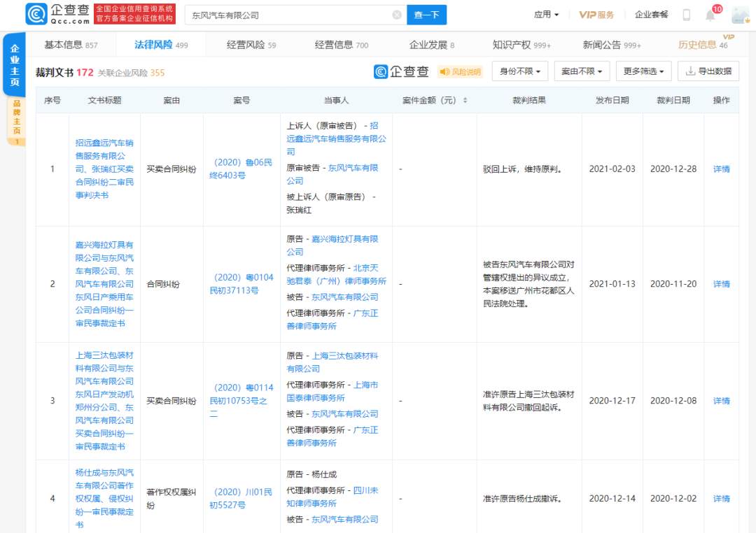Sort by case amount arrows icon
This screenshot has height=533, width=756.
465,100
